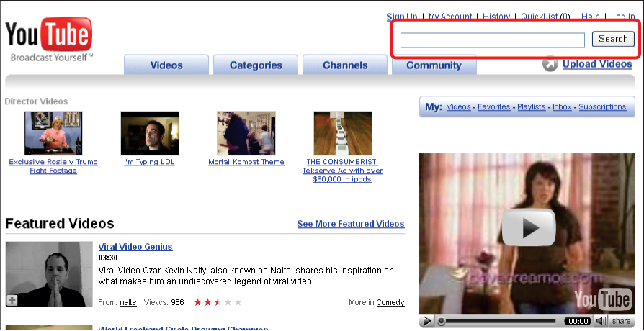Open the Viral Video Genius thumbnail
The width and height of the screenshot is (644, 331).
49,274
